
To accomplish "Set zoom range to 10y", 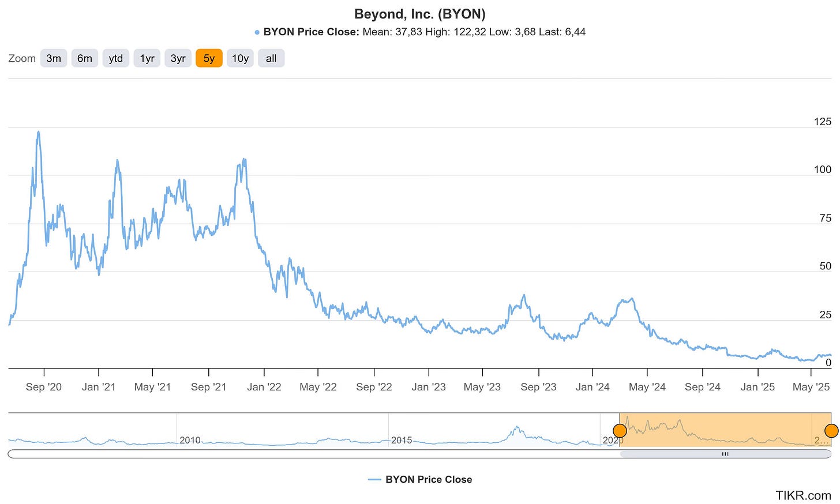I will tap(240, 58).
